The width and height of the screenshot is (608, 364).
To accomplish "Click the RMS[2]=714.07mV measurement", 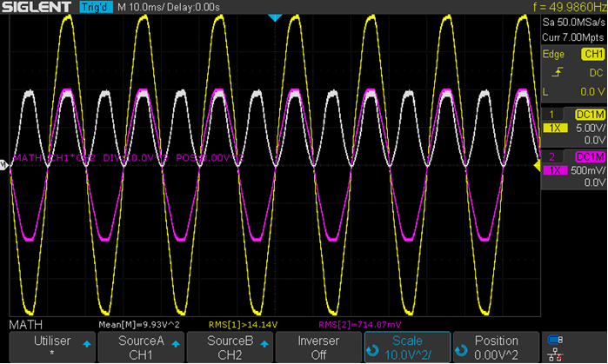I will point(360,325).
